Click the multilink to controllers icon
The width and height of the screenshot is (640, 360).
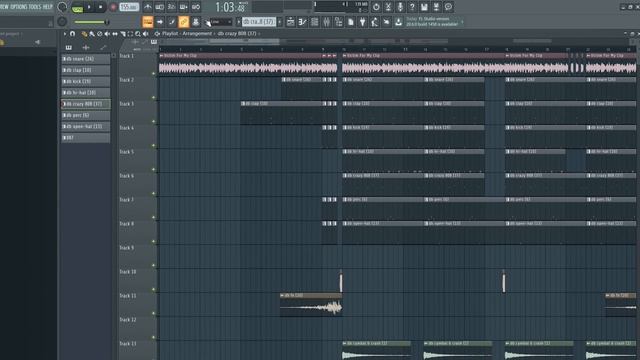(x=196, y=22)
